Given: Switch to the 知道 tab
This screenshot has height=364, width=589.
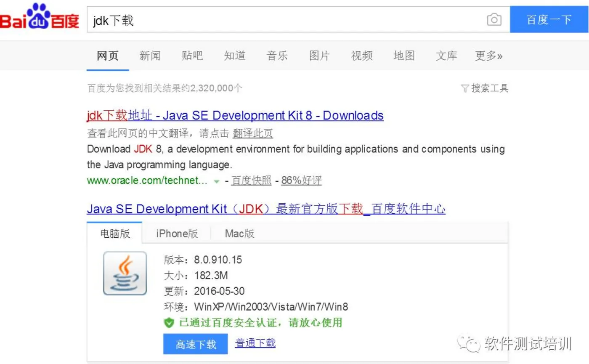Looking at the screenshot, I should [x=235, y=56].
